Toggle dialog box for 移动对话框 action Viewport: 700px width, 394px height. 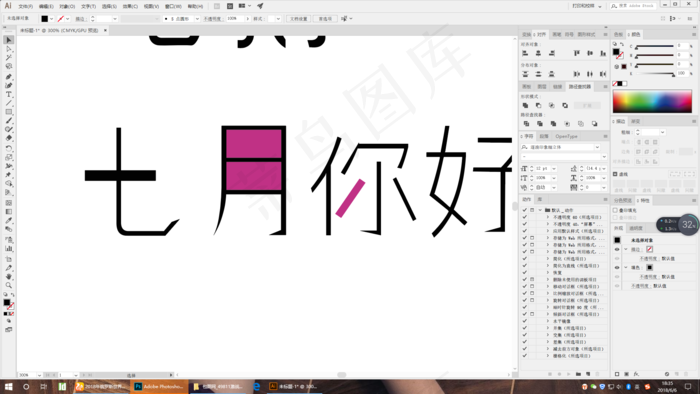532,286
